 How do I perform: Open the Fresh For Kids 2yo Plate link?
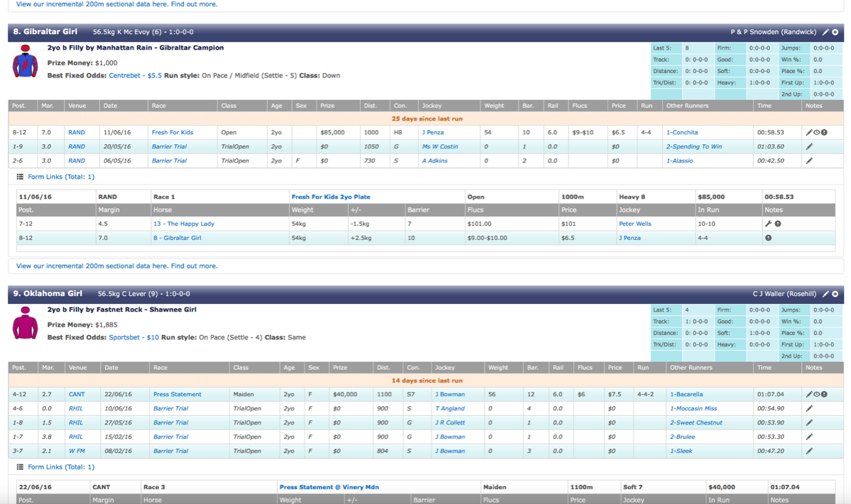click(330, 197)
